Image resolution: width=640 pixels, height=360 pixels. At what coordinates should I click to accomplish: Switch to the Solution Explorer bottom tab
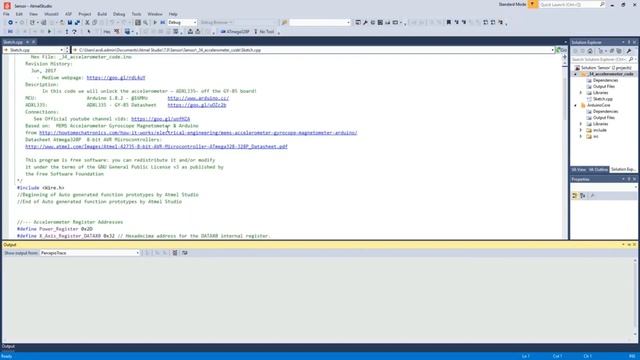point(623,169)
